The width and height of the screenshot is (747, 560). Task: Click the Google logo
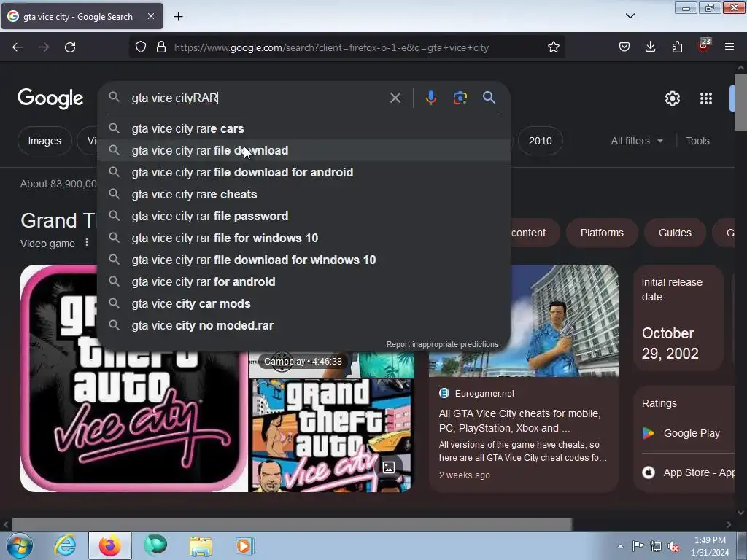pos(50,98)
